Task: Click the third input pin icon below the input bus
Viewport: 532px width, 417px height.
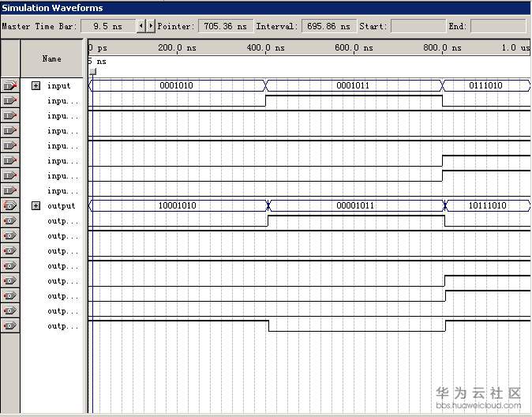Action: pos(10,130)
